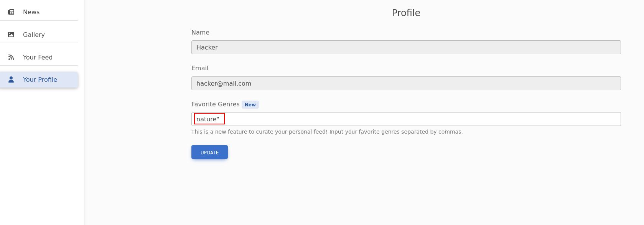This screenshot has width=644, height=225.
Task: Click the New badge beside Favorite Genres
Action: (250, 104)
